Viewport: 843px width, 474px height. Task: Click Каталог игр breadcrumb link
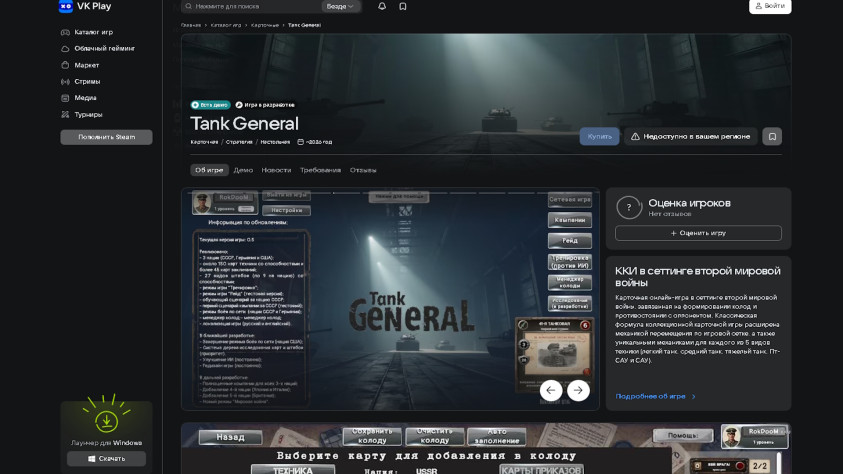click(x=226, y=25)
